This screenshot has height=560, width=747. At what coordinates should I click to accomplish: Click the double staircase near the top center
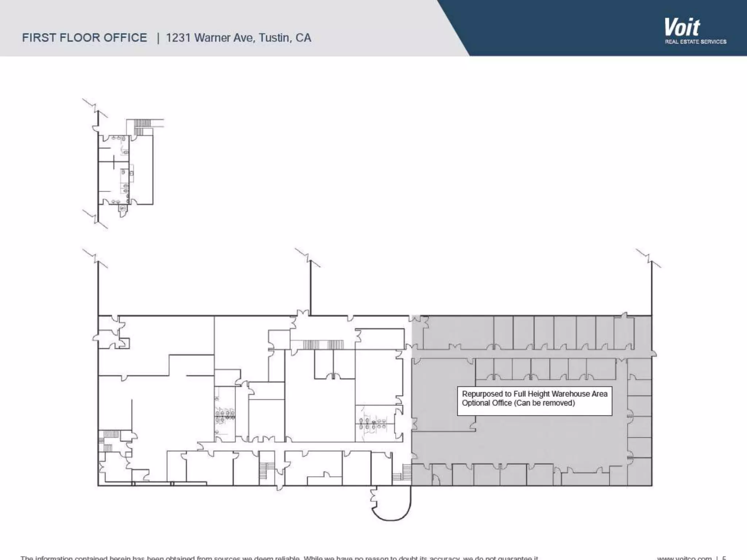(323, 345)
